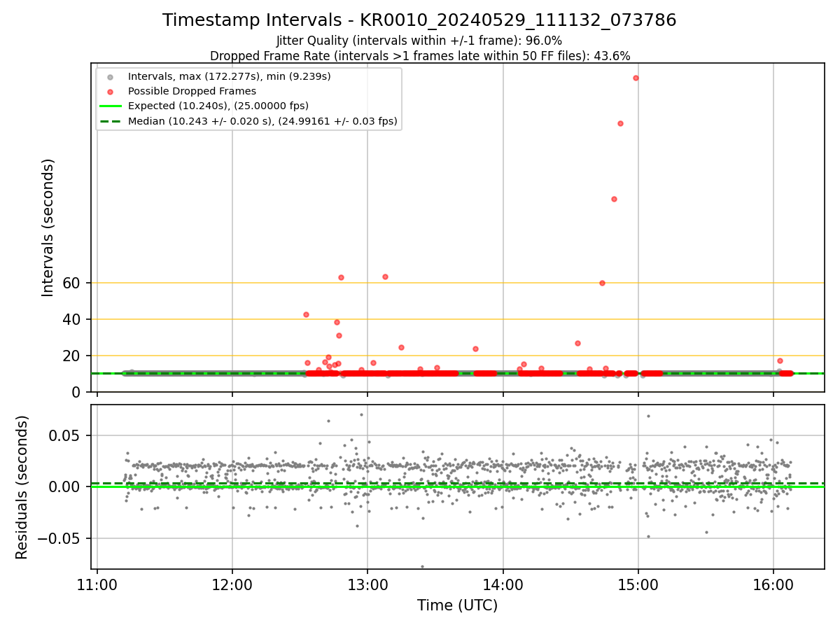Click legend entry 'Expected (10.240s), (25.00000 fps)'
The width and height of the screenshot is (840, 630).
coord(218,106)
